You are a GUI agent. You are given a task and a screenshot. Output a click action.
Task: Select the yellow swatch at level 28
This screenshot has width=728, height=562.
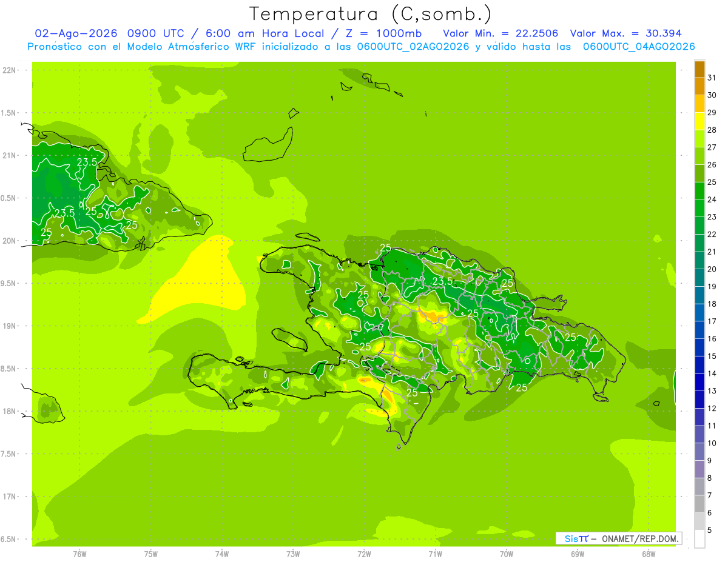tap(699, 121)
